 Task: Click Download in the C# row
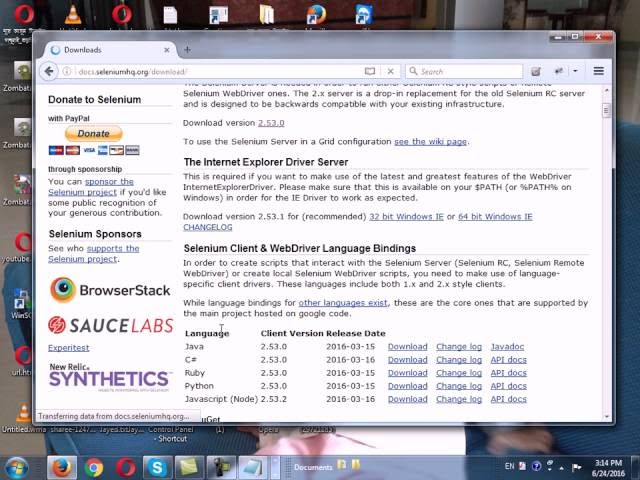click(x=407, y=360)
